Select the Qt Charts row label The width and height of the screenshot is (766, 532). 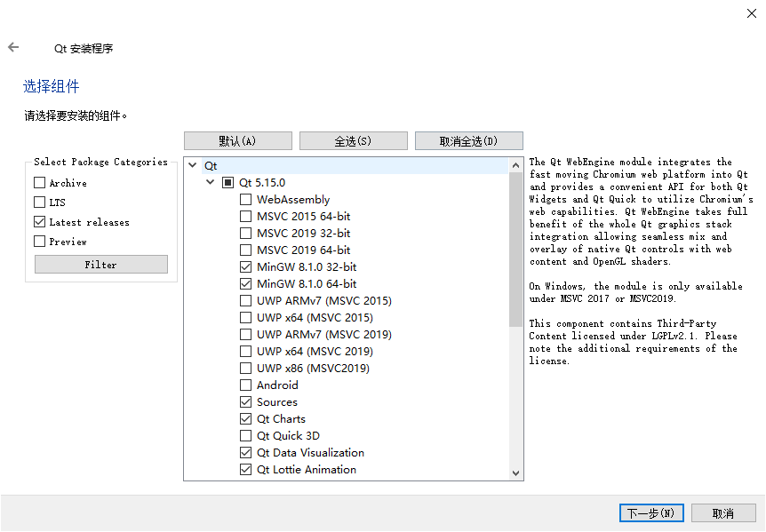[x=281, y=419]
